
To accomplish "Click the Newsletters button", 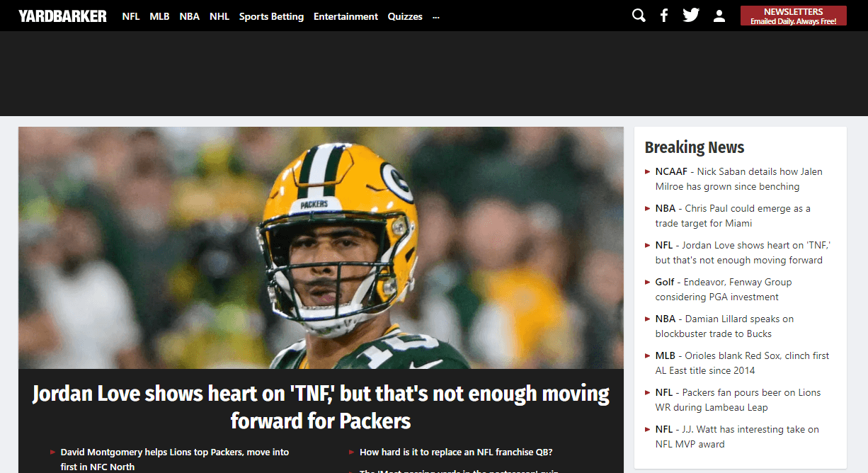I will [x=794, y=16].
